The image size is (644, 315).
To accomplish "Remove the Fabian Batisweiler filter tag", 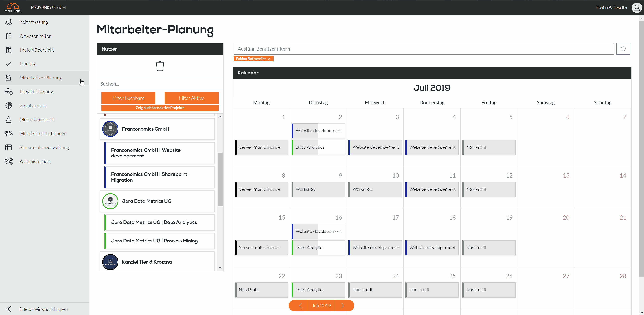I will [x=269, y=59].
